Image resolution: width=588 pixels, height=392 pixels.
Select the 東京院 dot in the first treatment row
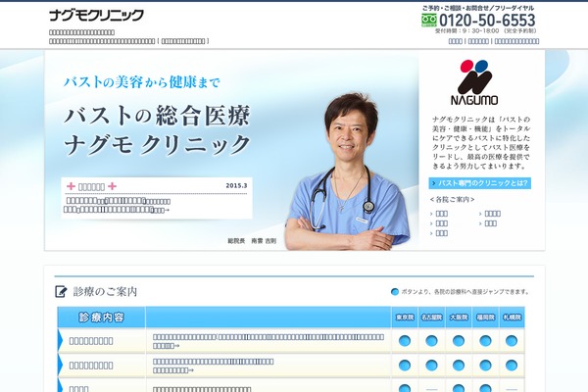404,341
